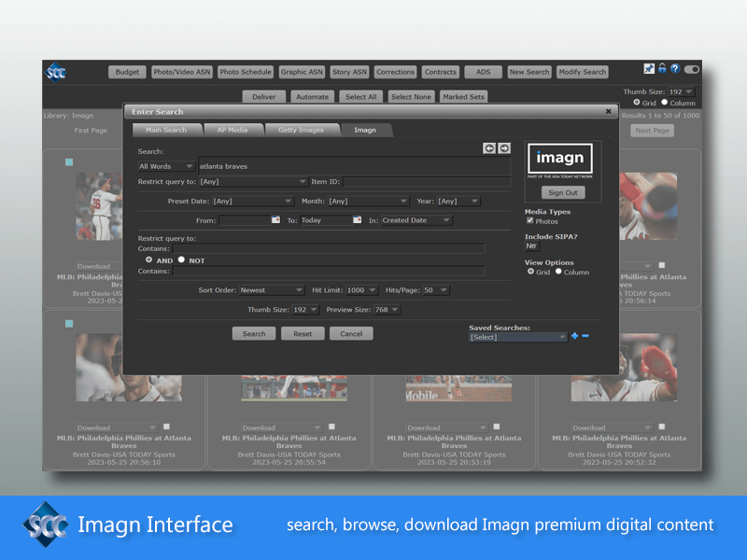Open the Saved Searches select dropdown
Screen dimensions: 747x560
pyautogui.click(x=518, y=337)
